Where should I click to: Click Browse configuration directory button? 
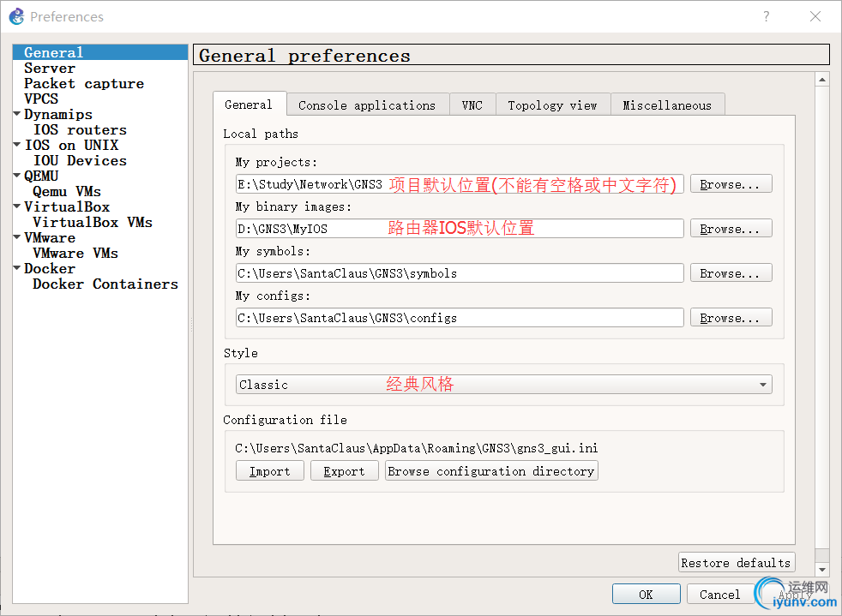[491, 471]
